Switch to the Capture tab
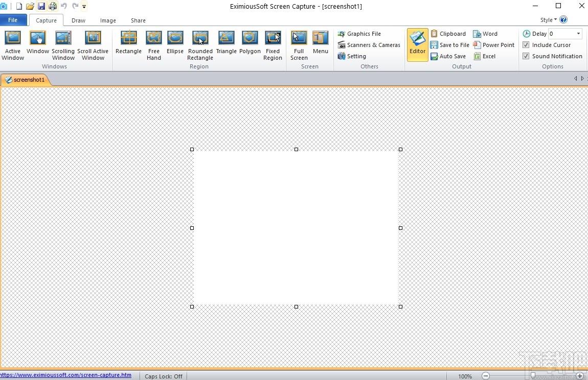This screenshot has height=380, width=588. point(46,20)
